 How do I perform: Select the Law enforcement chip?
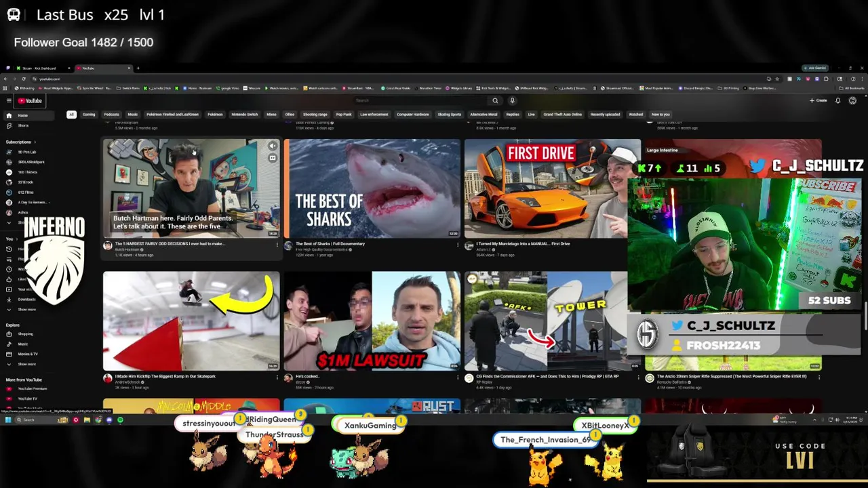pos(374,115)
